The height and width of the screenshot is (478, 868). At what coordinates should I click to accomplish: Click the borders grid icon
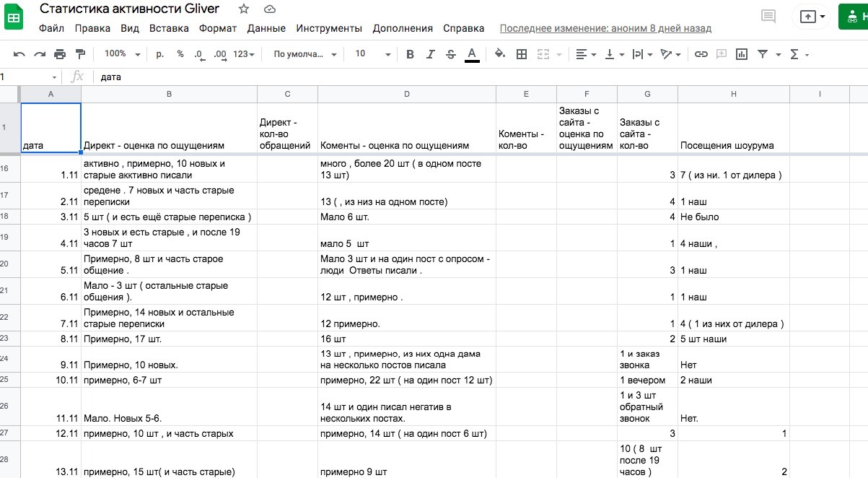522,54
